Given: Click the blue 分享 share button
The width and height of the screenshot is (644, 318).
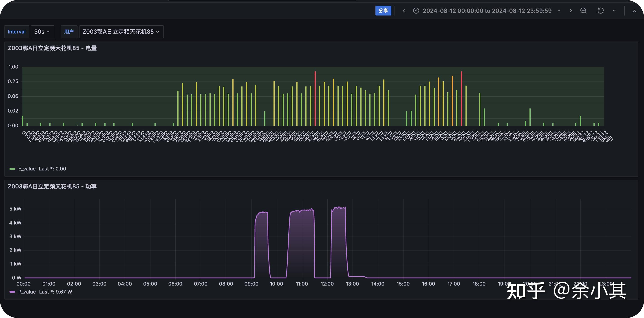Looking at the screenshot, I should (x=383, y=11).
